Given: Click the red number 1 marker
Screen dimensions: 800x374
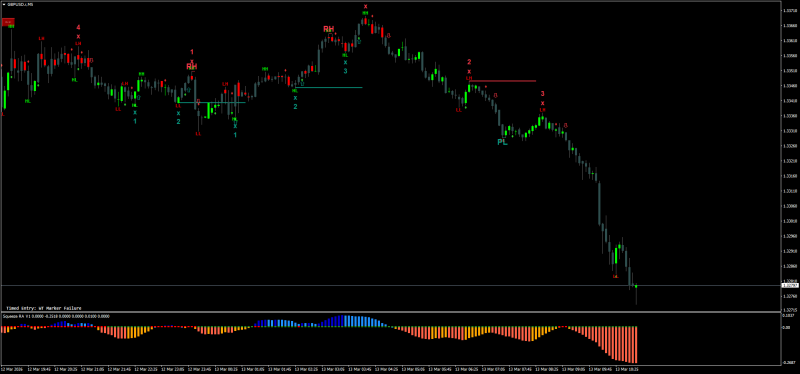Looking at the screenshot, I should (192, 52).
